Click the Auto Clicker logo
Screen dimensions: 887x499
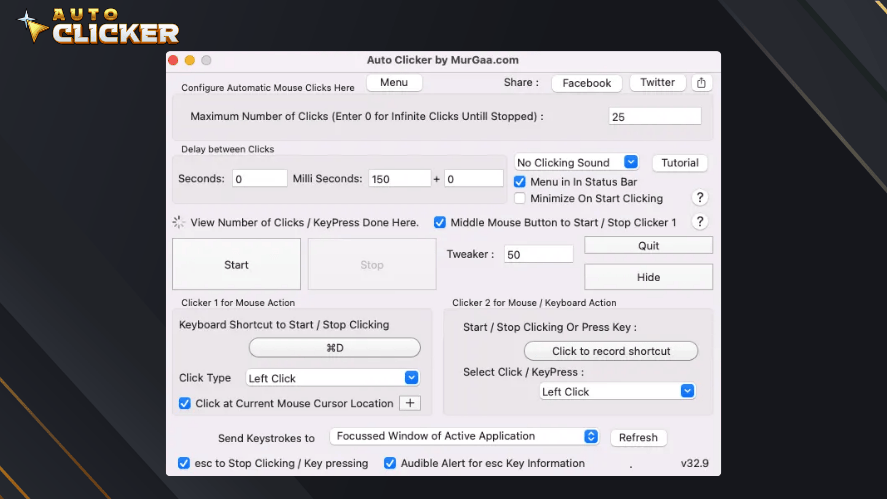point(100,26)
